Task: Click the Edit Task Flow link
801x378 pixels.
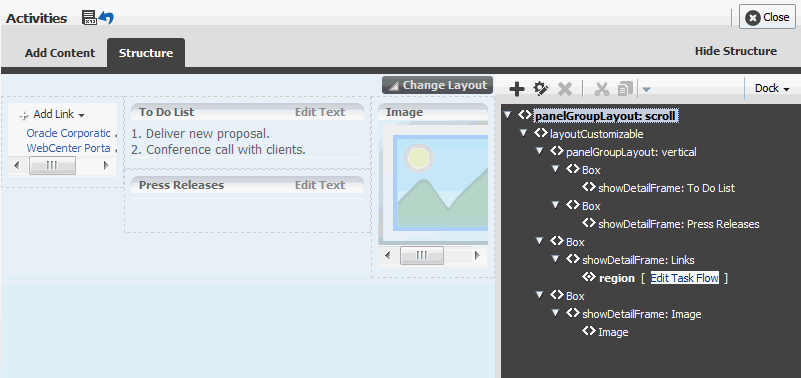Action: click(x=685, y=278)
